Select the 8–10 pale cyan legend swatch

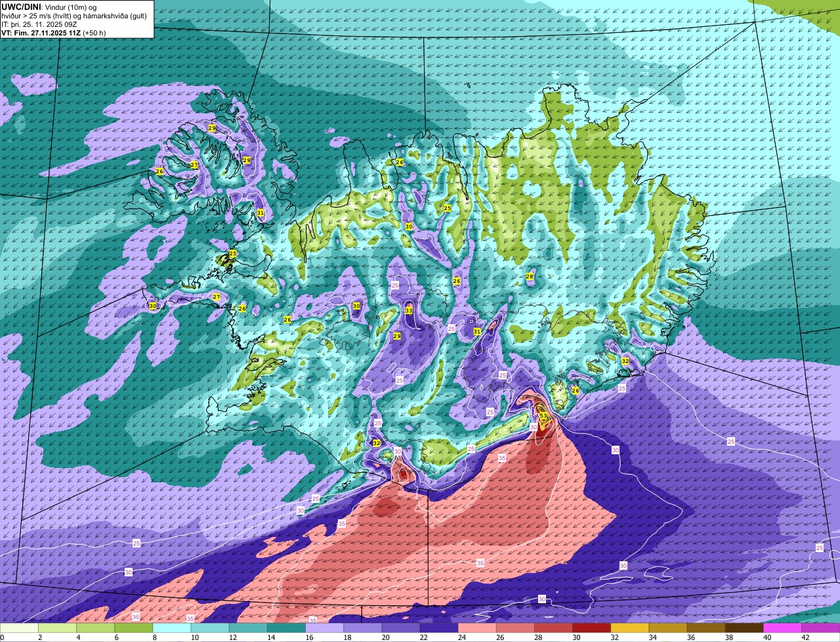click(x=171, y=628)
